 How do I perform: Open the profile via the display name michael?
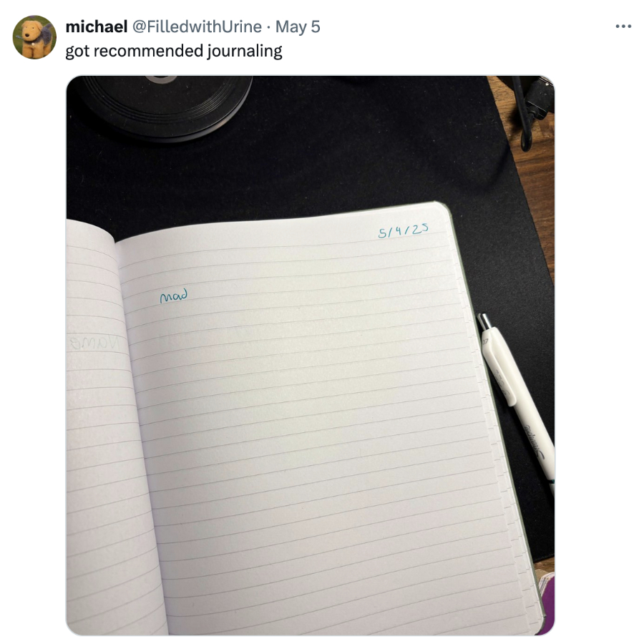click(97, 26)
